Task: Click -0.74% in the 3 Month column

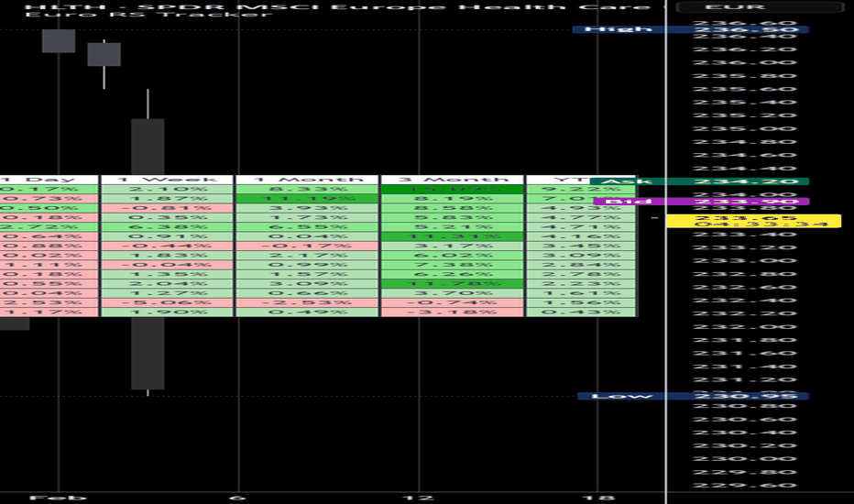Action: pos(452,302)
